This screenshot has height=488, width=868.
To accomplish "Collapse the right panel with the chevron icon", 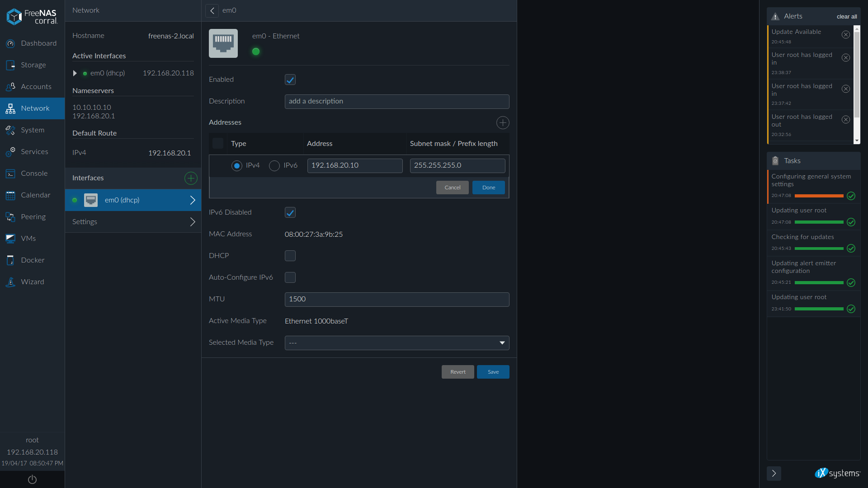I will pos(774,473).
